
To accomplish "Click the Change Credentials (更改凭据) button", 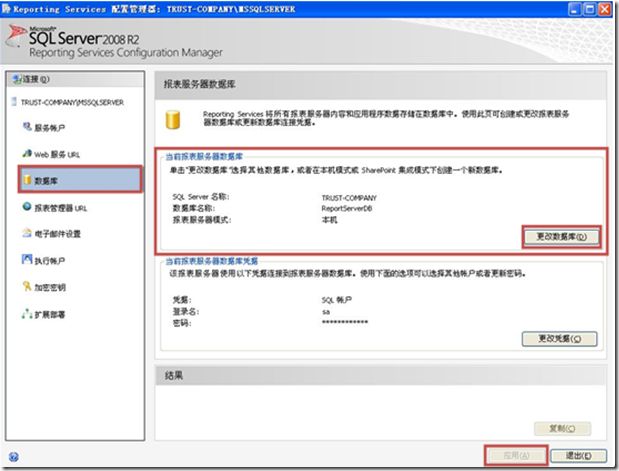I will coord(559,339).
